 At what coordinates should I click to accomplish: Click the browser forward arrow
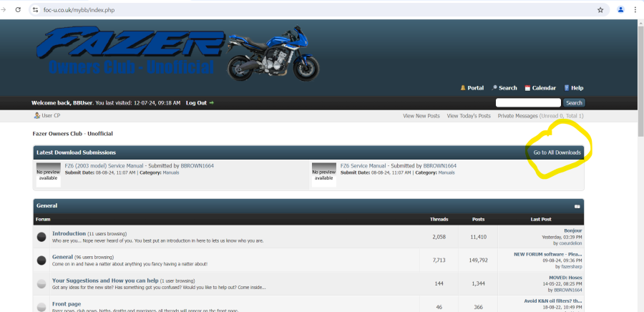(x=4, y=10)
